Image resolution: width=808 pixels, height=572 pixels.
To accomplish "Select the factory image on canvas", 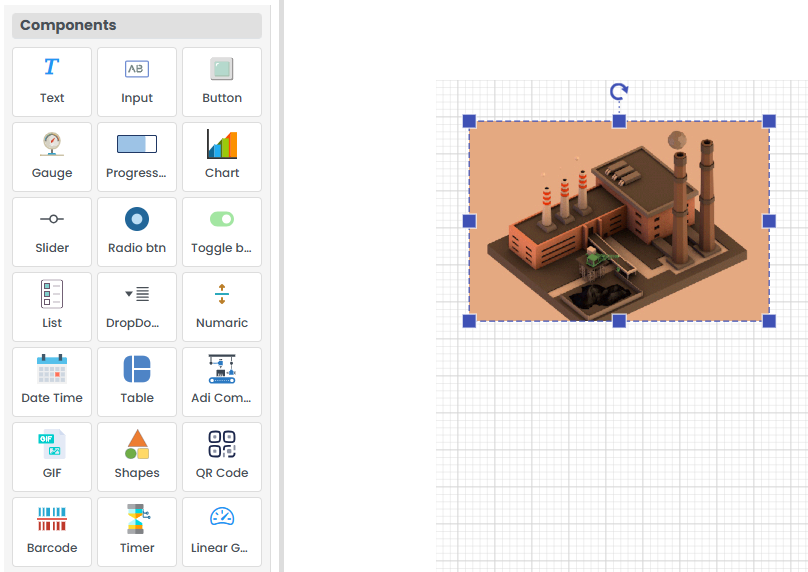I will pos(619,221).
